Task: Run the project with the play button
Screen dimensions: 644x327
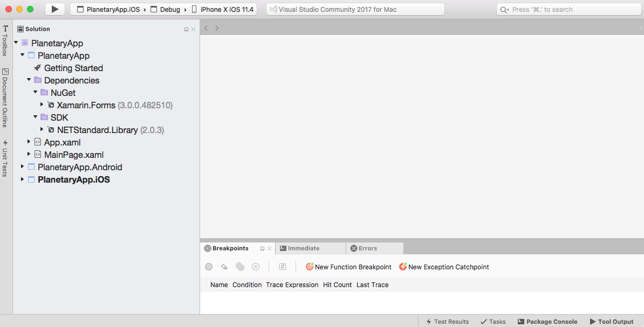Action: tap(55, 9)
